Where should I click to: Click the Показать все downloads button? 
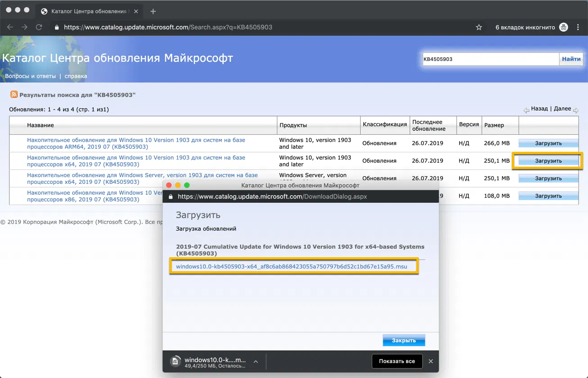pyautogui.click(x=397, y=361)
